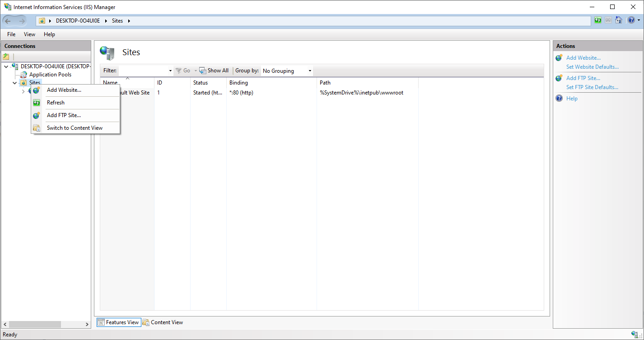Switch to the Features View tab
The height and width of the screenshot is (340, 644).
[119, 322]
